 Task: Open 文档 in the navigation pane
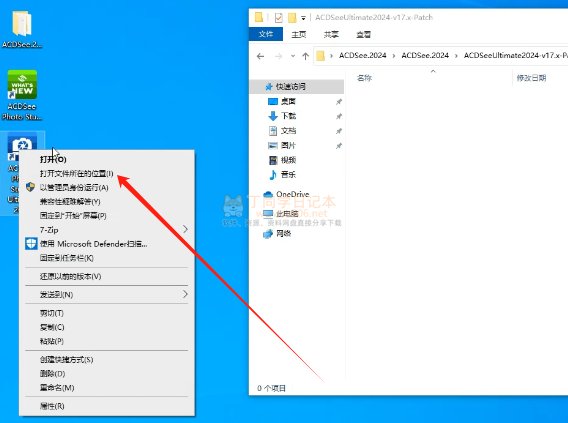point(288,131)
